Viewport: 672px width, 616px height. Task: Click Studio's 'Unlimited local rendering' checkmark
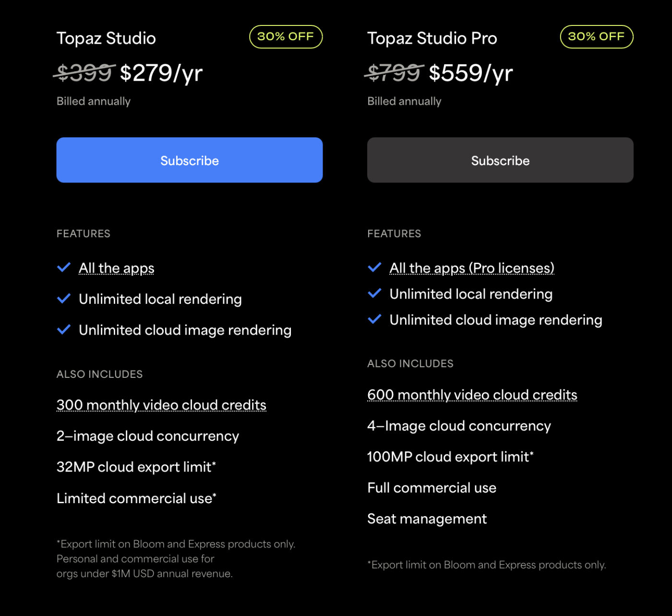[64, 299]
